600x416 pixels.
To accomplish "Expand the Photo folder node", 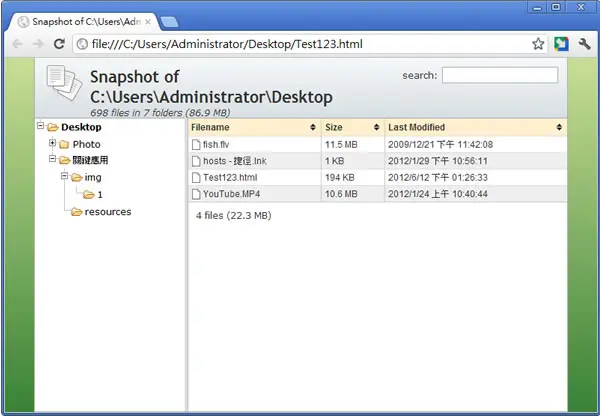I will [52, 143].
